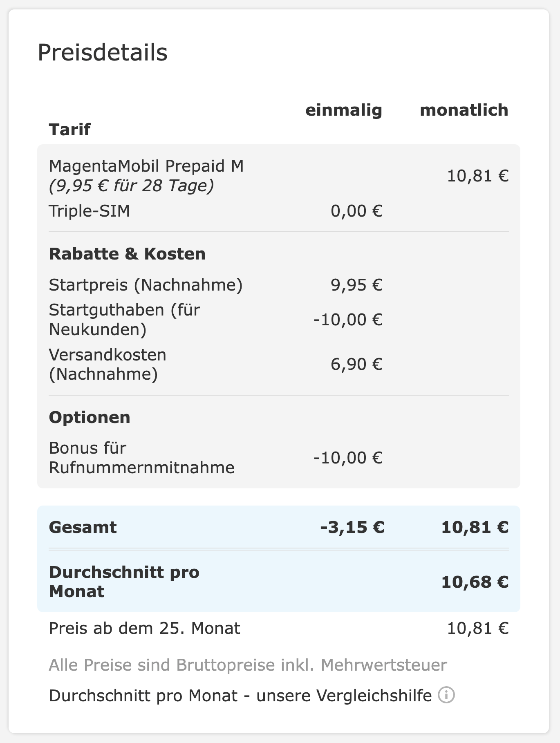This screenshot has width=560, height=743.
Task: Select the Preisdetails heading
Action: pos(103,53)
